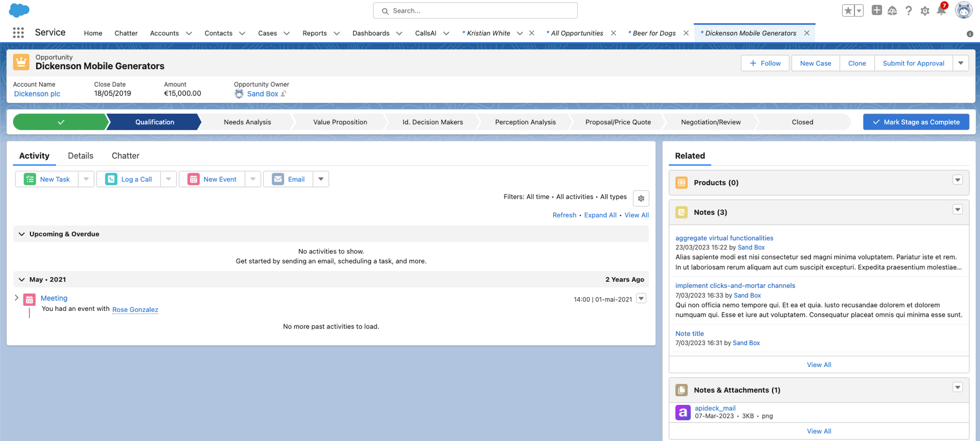Close the Dickenson Mobile Generators tab
This screenshot has height=441, width=980.
807,33
